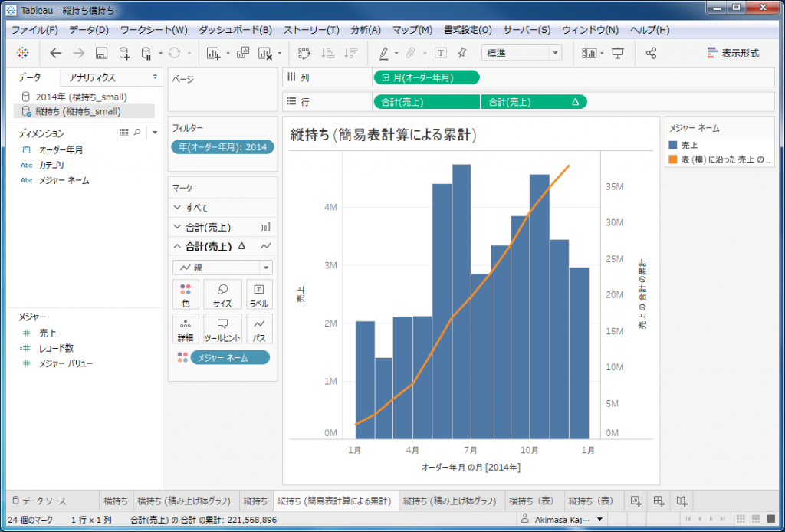Image resolution: width=785 pixels, height=532 pixels.
Task: Add a new dashboard from the bottom bar
Action: point(659,499)
